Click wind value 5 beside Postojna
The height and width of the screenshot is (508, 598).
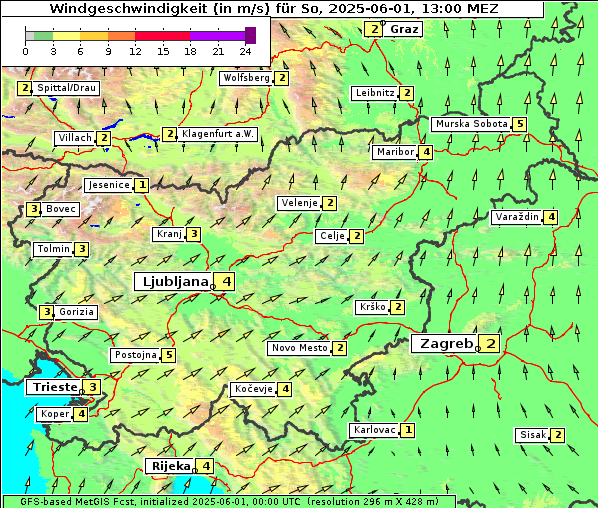169,355
